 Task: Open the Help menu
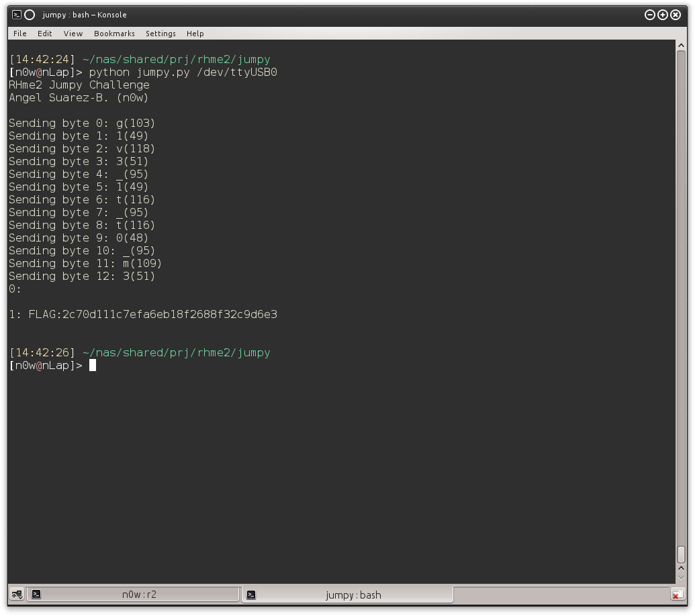click(195, 33)
